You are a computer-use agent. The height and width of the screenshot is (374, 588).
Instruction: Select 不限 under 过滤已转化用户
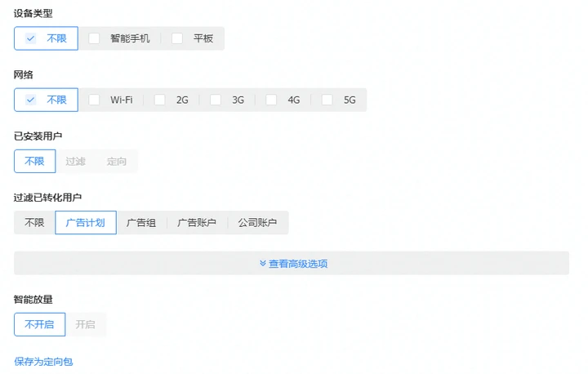[34, 222]
